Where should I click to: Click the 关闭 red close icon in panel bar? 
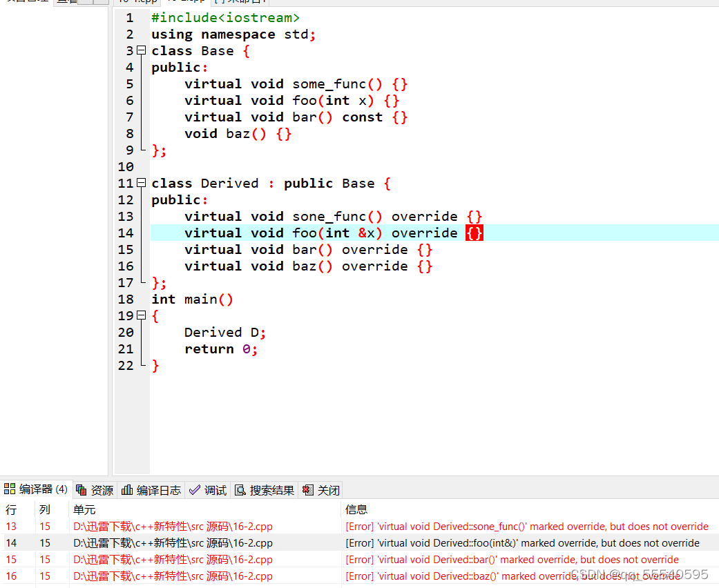308,490
